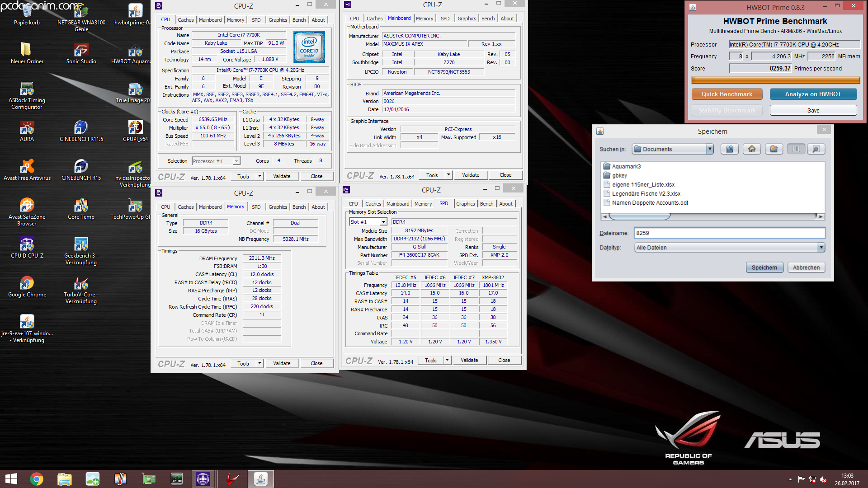Click Abbrechen to cancel saving
The height and width of the screenshot is (488, 868).
click(x=806, y=267)
